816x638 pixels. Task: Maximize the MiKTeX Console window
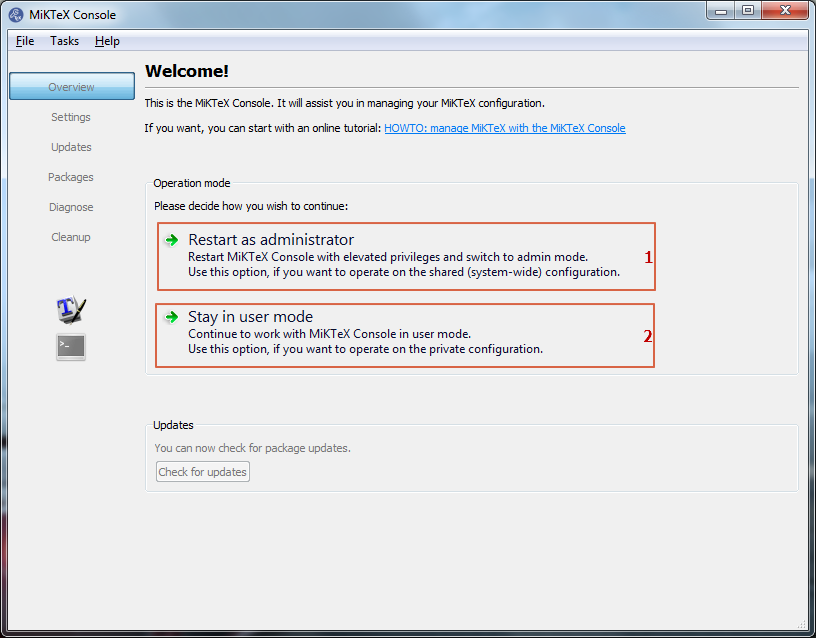pyautogui.click(x=747, y=11)
